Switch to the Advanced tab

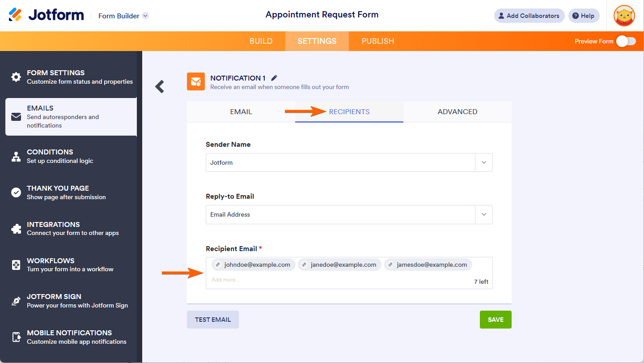coord(457,112)
